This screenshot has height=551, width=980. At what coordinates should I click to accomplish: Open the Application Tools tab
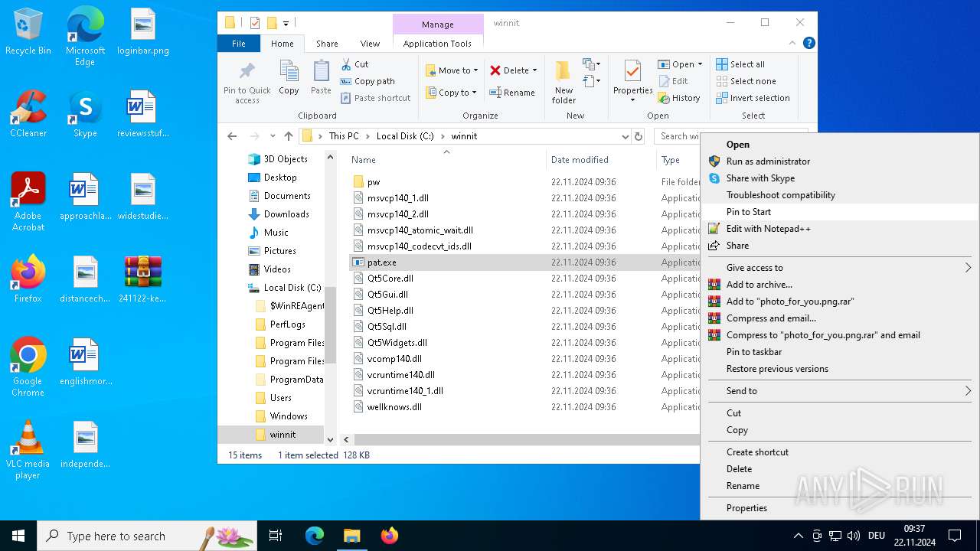pyautogui.click(x=437, y=44)
